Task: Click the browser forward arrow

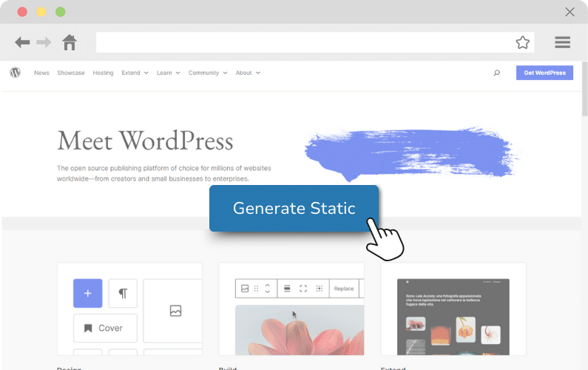Action: coord(44,42)
